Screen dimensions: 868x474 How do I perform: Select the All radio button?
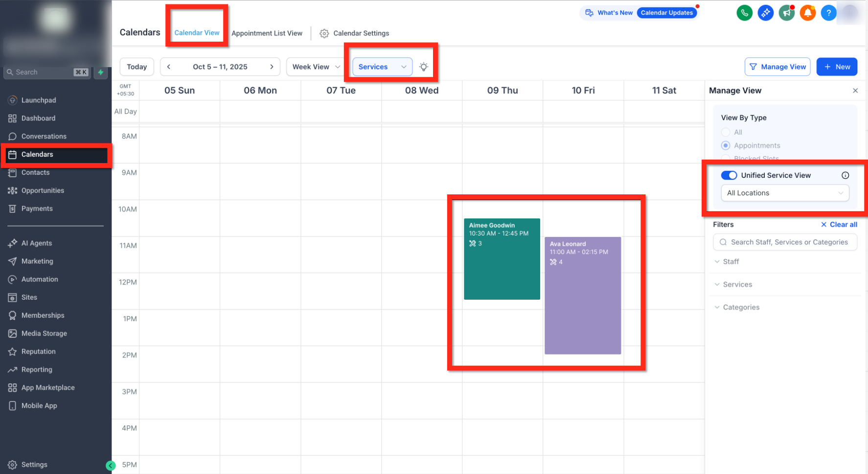click(726, 132)
